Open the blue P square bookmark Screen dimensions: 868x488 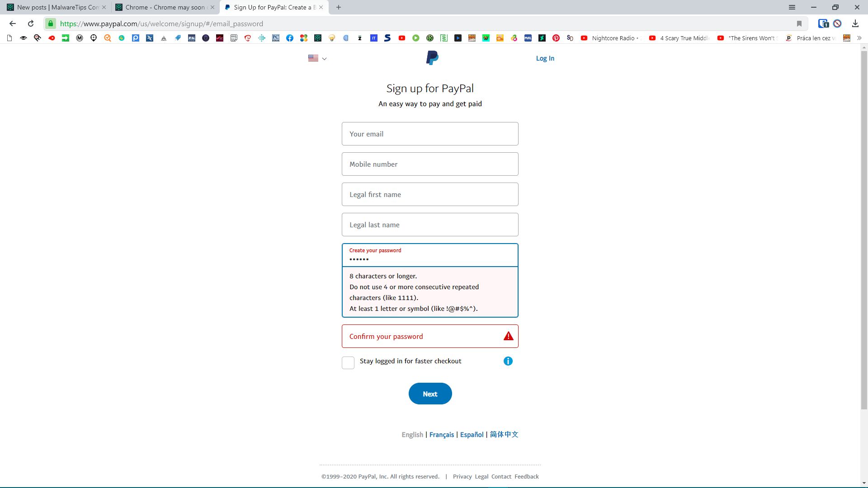click(x=136, y=38)
